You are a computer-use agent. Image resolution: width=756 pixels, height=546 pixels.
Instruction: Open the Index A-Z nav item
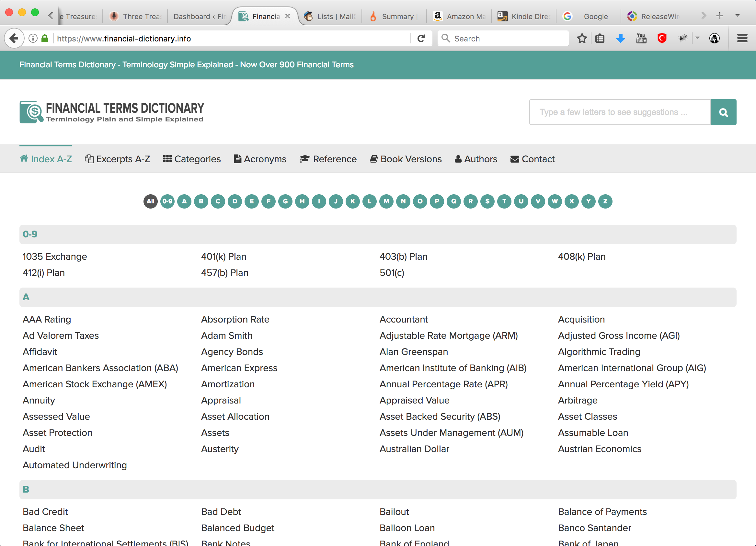pos(46,159)
